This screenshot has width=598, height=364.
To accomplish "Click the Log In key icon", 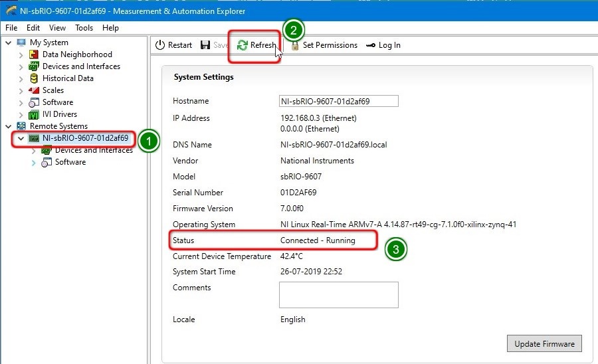I will coord(371,45).
